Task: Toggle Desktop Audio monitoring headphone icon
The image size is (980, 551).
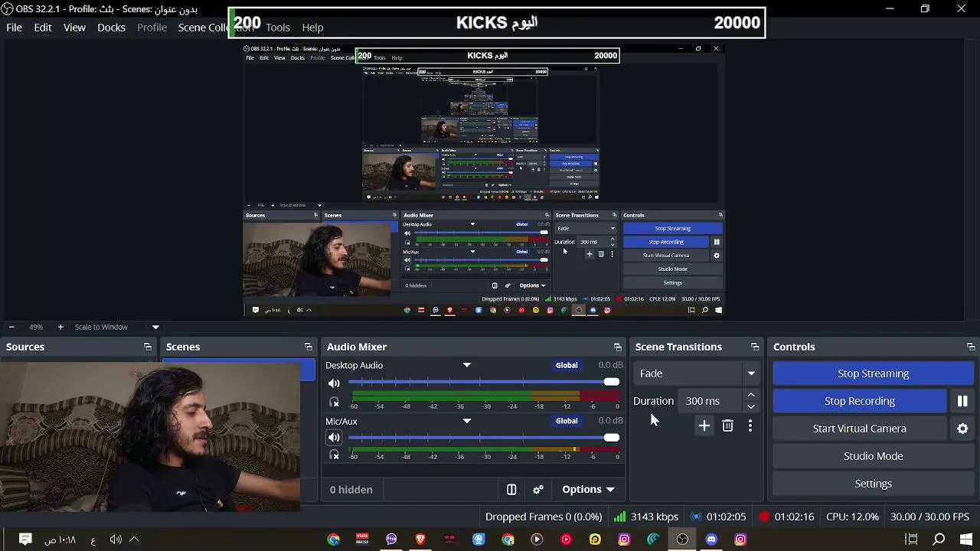Action: (334, 402)
